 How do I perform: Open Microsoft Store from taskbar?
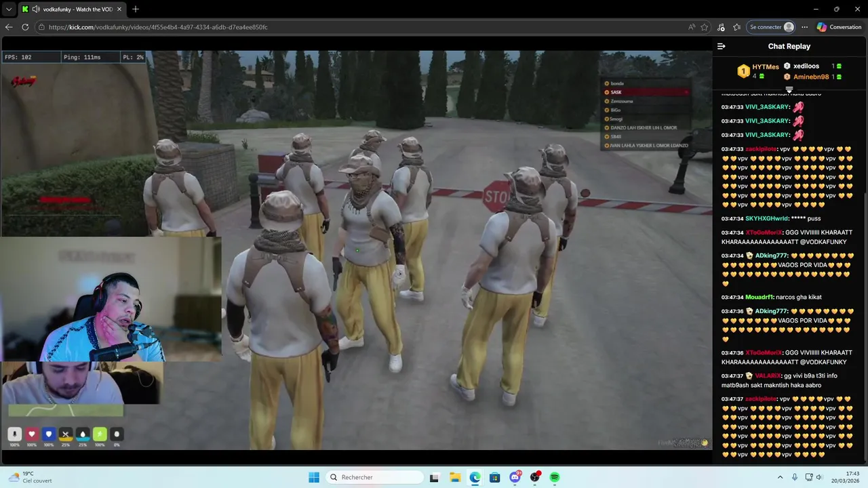coord(495,477)
